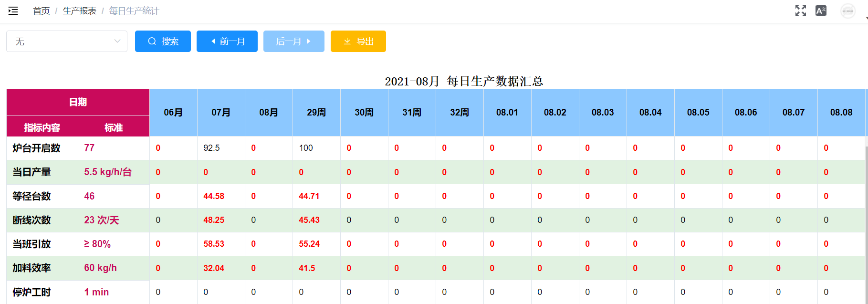Click the standard value 46

coord(89,196)
